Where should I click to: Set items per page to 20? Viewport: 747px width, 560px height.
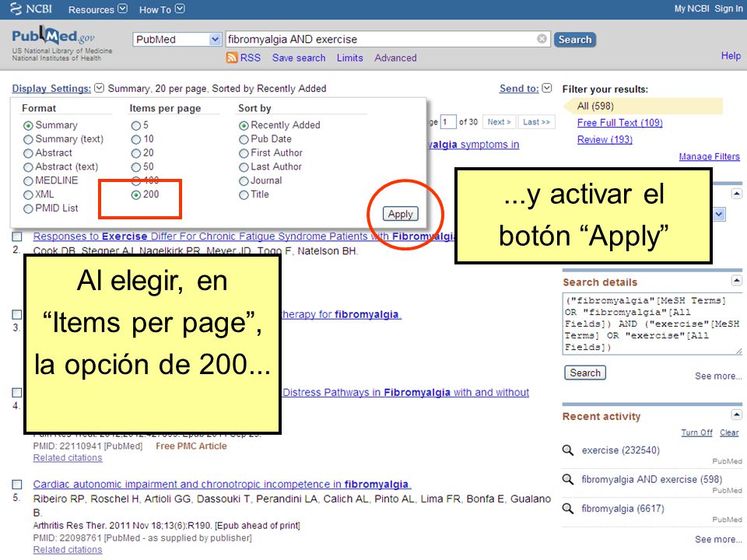click(x=135, y=153)
